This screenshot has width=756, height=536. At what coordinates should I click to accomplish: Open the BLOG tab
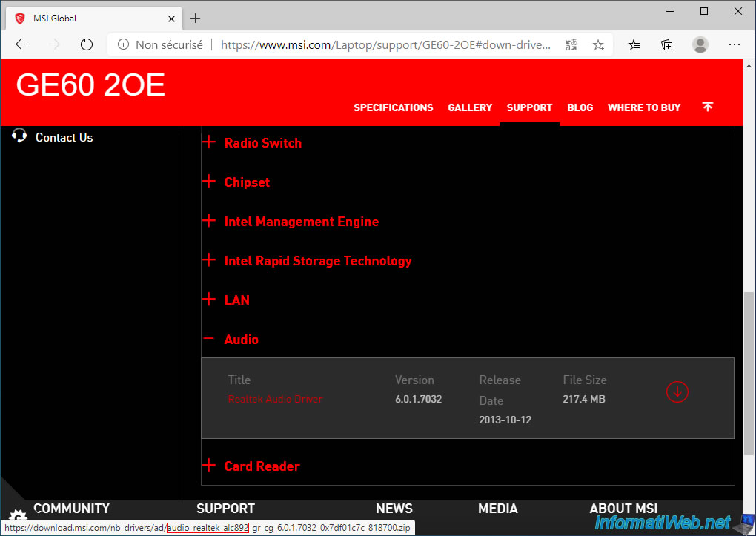pos(580,107)
